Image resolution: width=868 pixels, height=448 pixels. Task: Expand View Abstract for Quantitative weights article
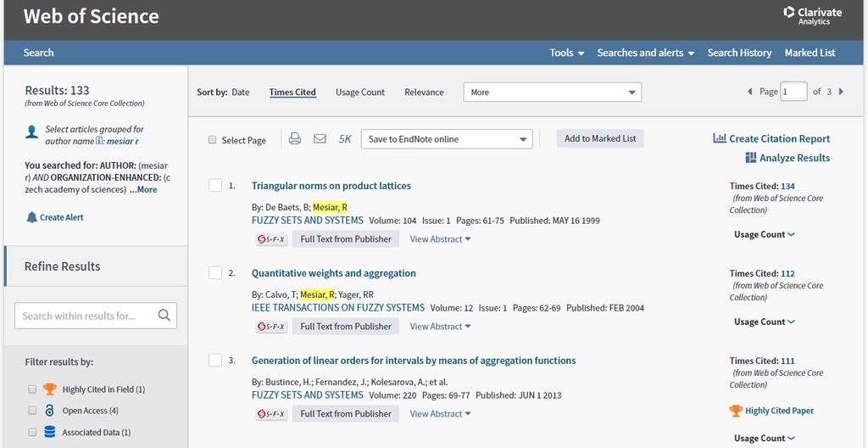pyautogui.click(x=440, y=327)
